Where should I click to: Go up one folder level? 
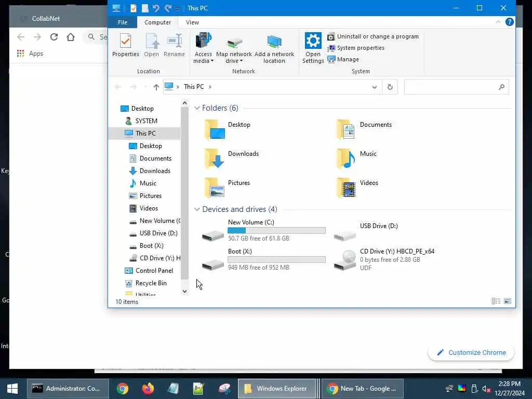point(156,87)
